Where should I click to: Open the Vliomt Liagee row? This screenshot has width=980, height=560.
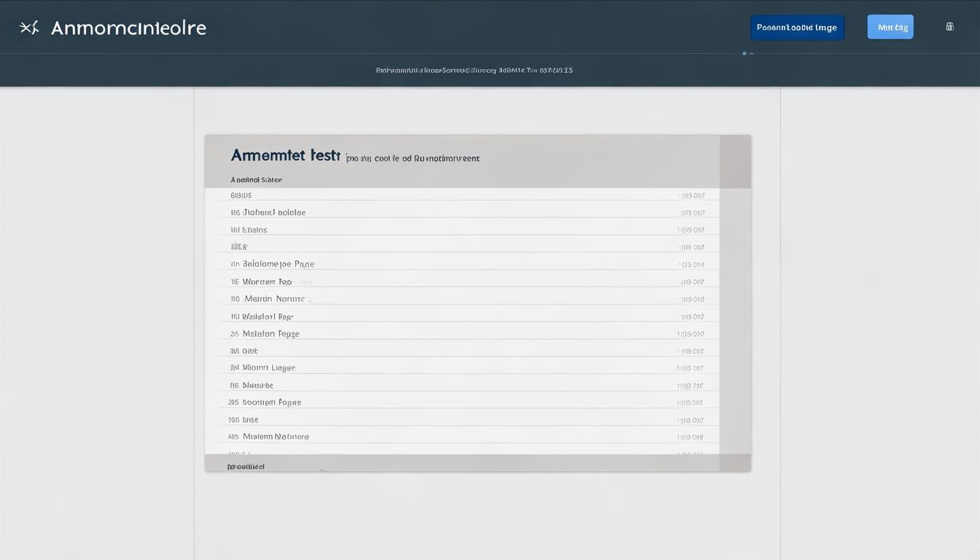268,368
